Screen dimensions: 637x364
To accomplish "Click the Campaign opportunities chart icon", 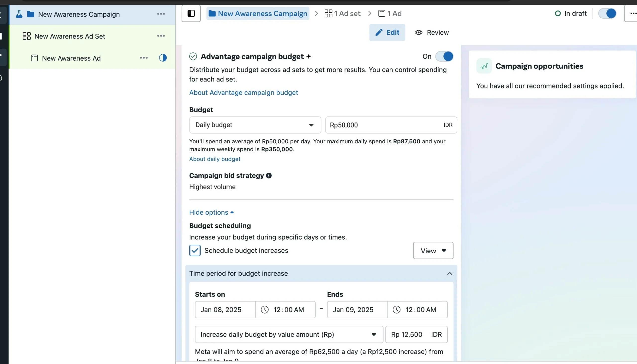I will [484, 66].
